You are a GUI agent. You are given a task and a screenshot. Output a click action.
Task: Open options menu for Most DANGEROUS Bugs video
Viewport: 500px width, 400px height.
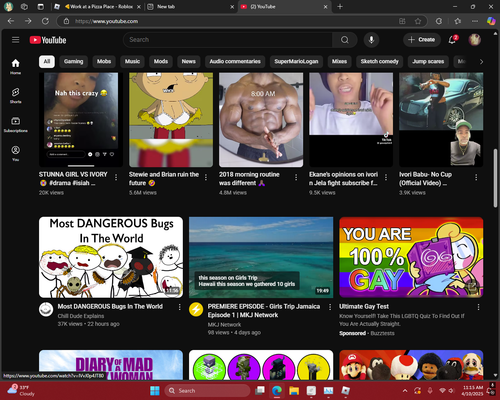(x=179, y=307)
